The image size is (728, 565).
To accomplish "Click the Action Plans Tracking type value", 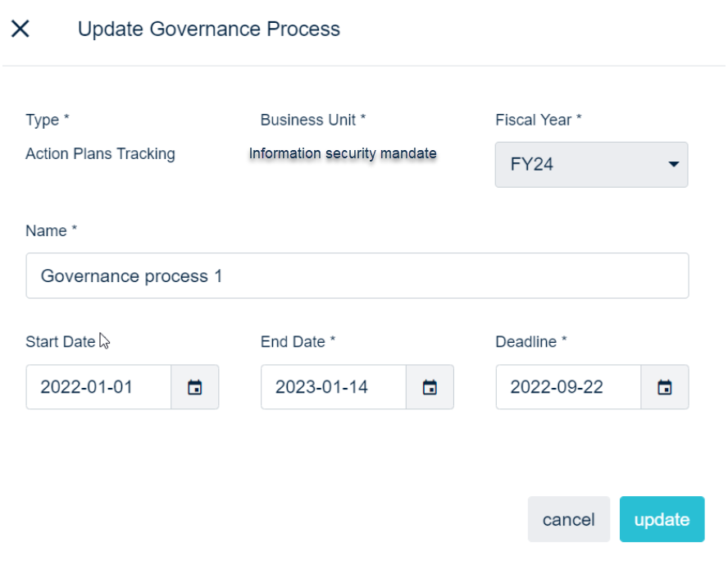I will coord(100,153).
